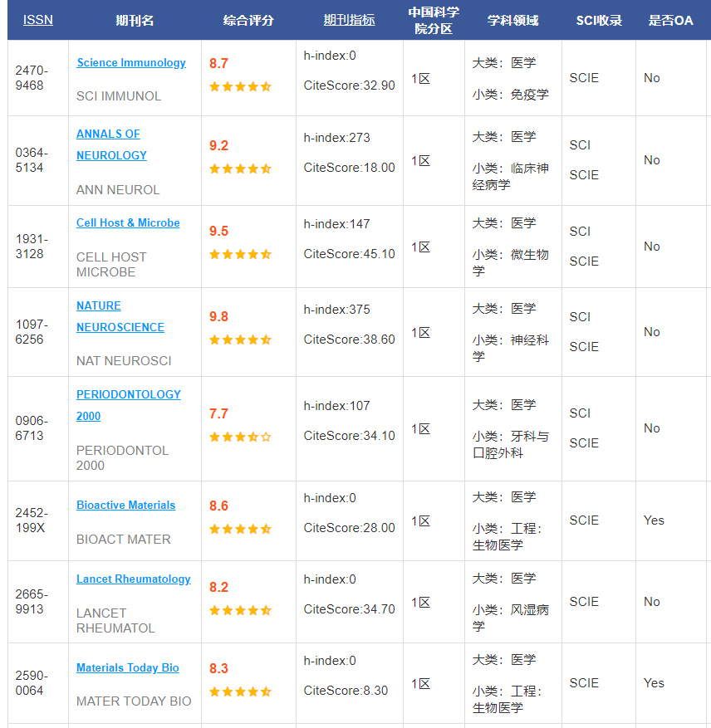
Task: Click the abbreviation NAT NEUROSCI
Action: click(x=124, y=361)
